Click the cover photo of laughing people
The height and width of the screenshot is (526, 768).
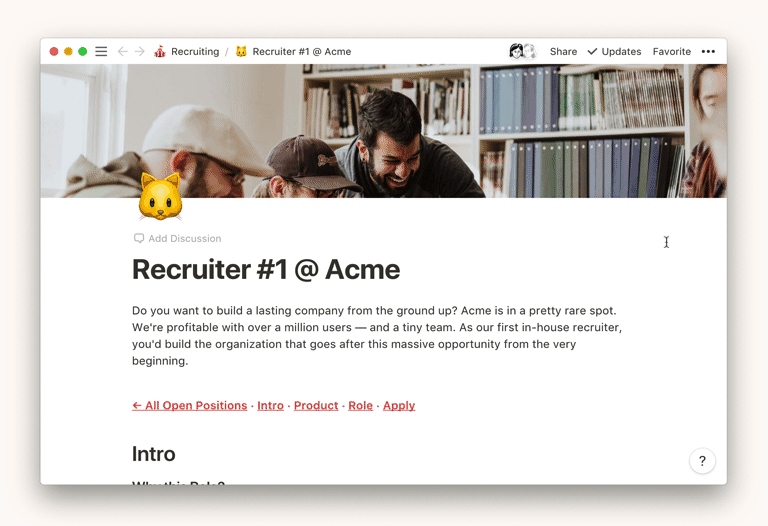pyautogui.click(x=384, y=131)
